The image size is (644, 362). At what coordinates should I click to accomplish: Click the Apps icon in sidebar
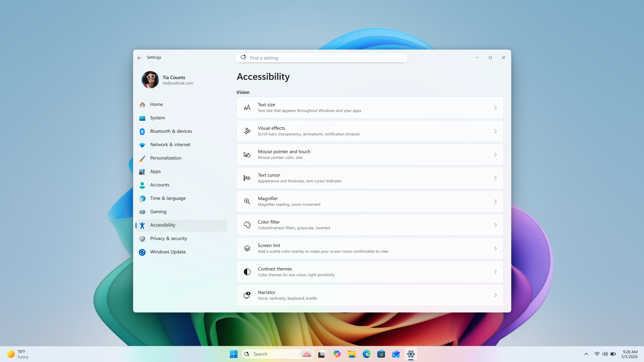tap(142, 172)
